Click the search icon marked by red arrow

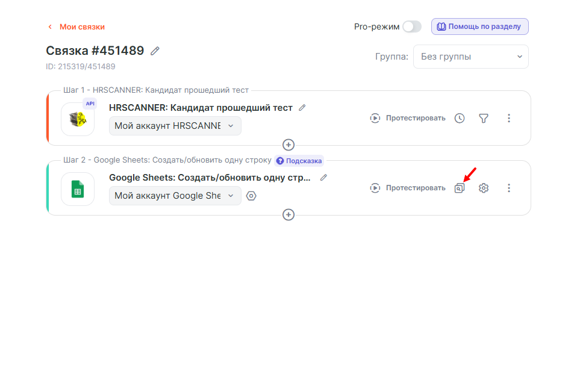[x=460, y=188]
